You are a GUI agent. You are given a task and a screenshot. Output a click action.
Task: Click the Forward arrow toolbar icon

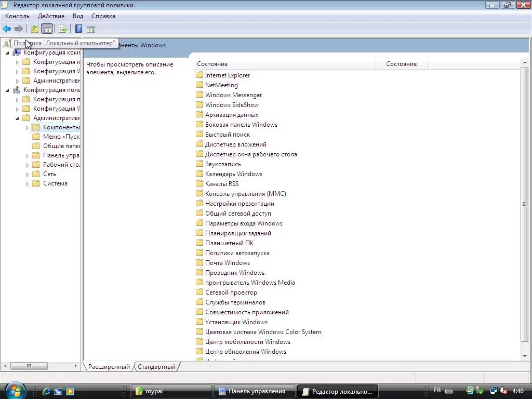19,29
